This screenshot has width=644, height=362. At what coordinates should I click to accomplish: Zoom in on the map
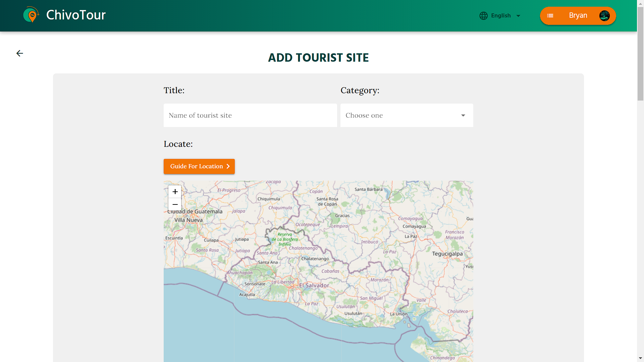point(175,192)
